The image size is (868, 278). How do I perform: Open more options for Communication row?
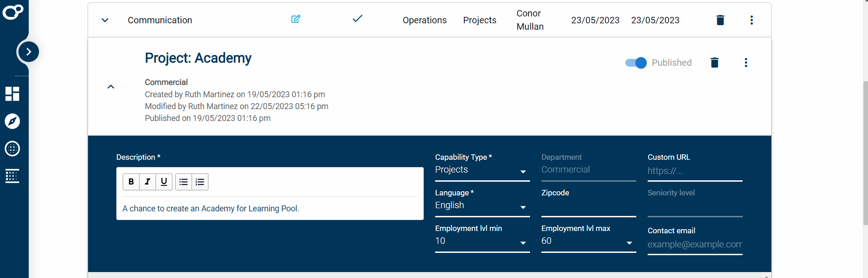point(751,20)
